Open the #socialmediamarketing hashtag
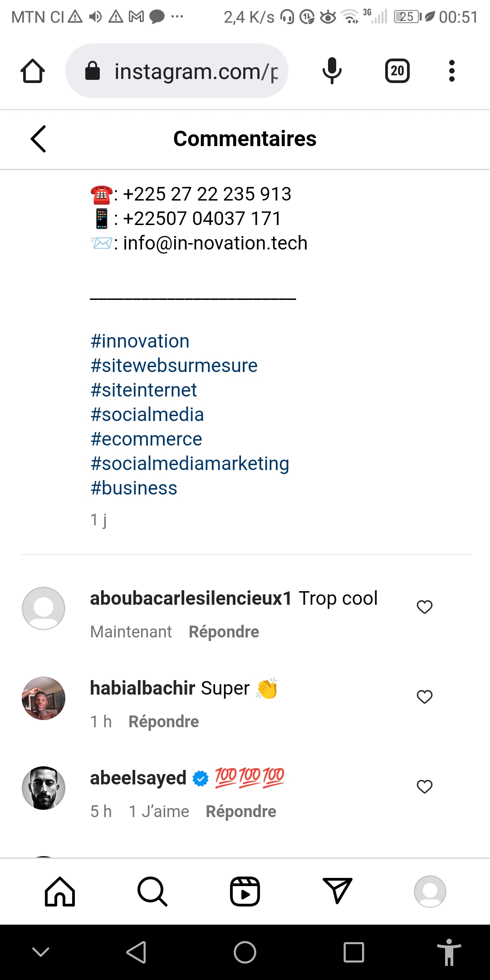 [190, 464]
